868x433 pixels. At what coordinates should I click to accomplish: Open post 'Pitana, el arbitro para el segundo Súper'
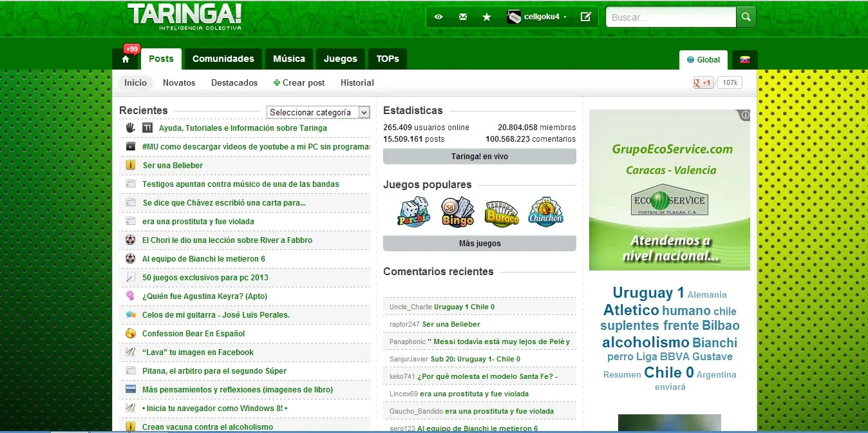214,370
